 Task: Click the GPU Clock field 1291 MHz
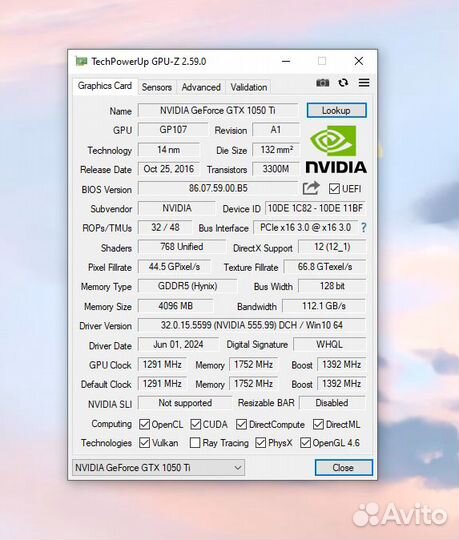162,364
